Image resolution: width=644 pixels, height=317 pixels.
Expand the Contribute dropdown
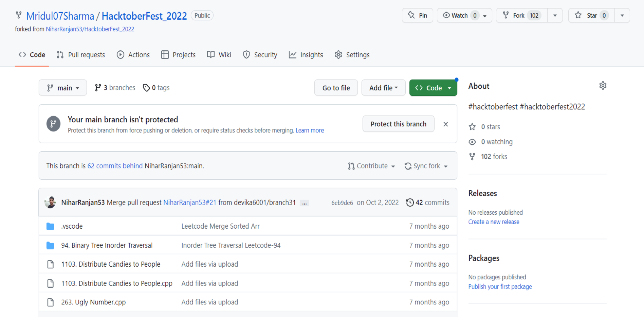point(371,166)
